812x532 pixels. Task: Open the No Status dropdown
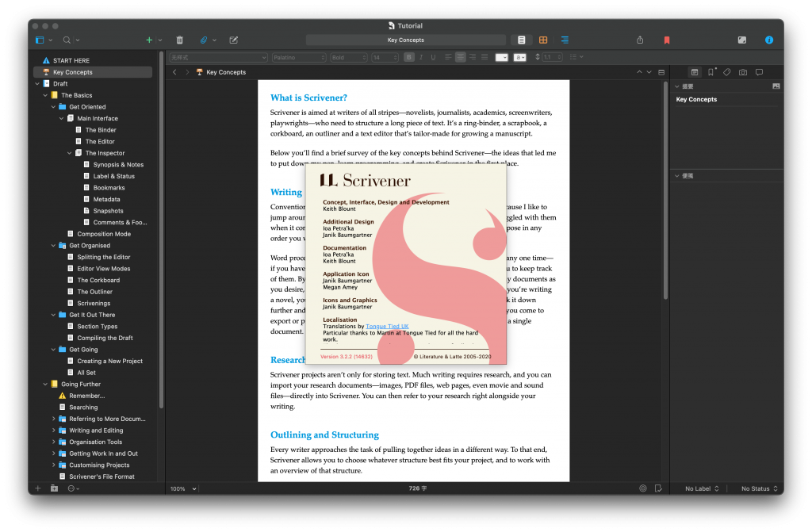pos(759,488)
